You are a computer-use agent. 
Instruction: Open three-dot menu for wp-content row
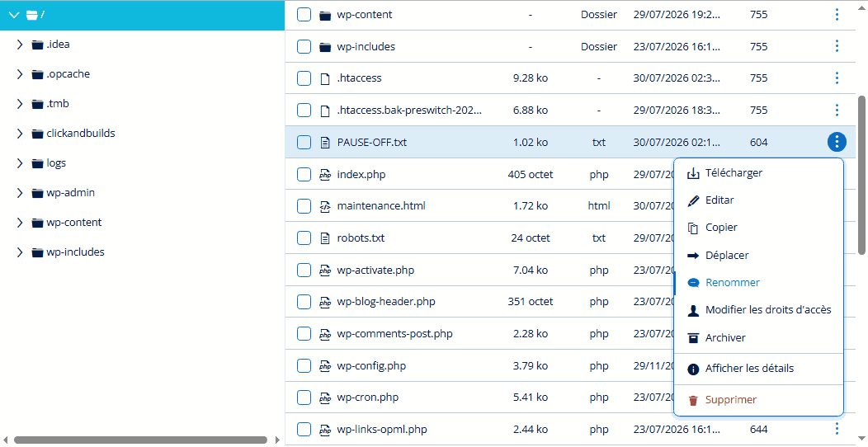[x=837, y=14]
